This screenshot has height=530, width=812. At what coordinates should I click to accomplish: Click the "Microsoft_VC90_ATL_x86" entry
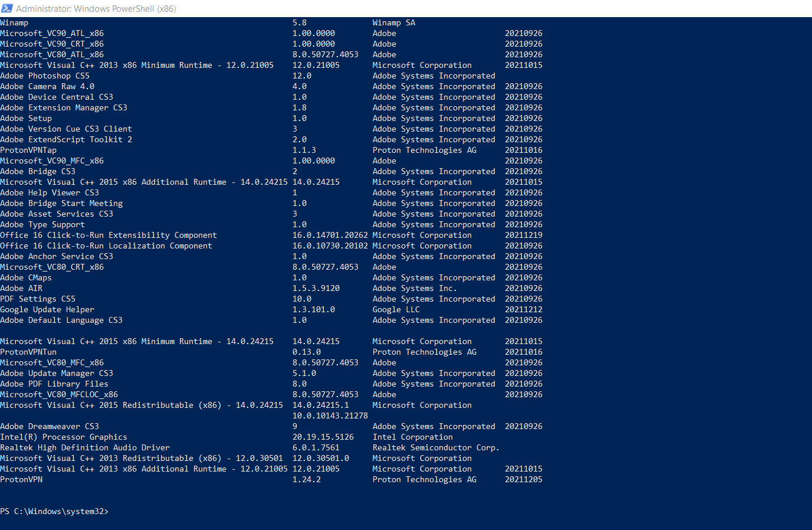coord(52,34)
